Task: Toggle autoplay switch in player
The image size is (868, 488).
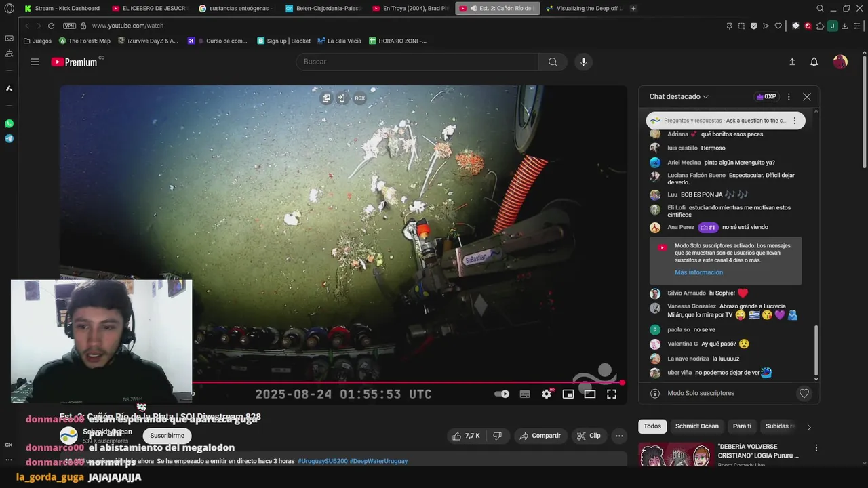Action: click(502, 394)
